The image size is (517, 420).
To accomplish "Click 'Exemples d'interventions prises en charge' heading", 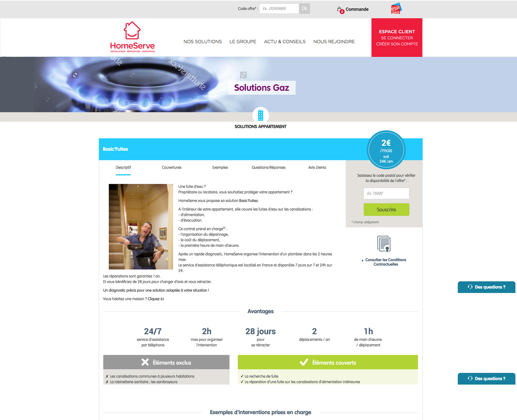I will coord(260,412).
